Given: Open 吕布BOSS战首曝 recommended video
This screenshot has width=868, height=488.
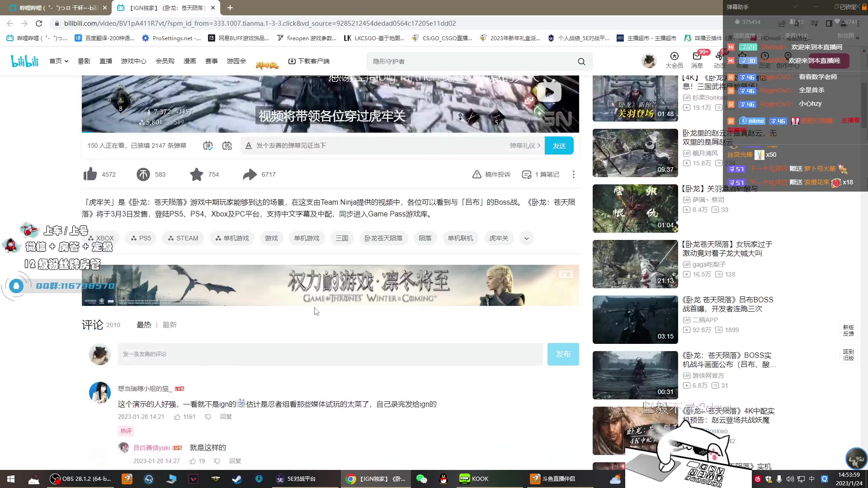Looking at the screenshot, I should pos(728,304).
